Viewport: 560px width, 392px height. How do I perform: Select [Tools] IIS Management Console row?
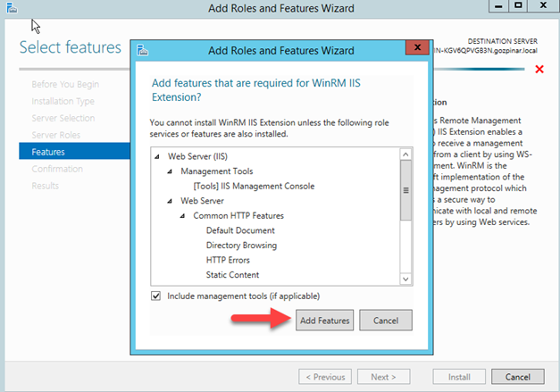pyautogui.click(x=254, y=186)
